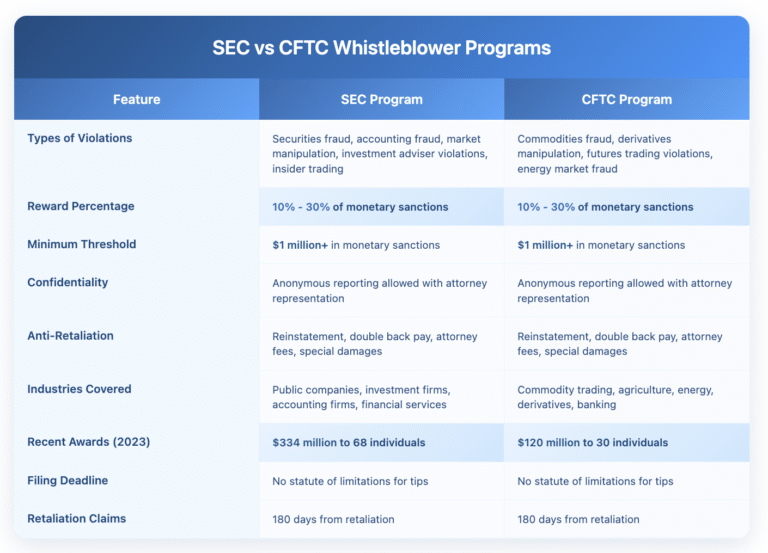Click the 'Industries Covered' row label

[x=79, y=389]
